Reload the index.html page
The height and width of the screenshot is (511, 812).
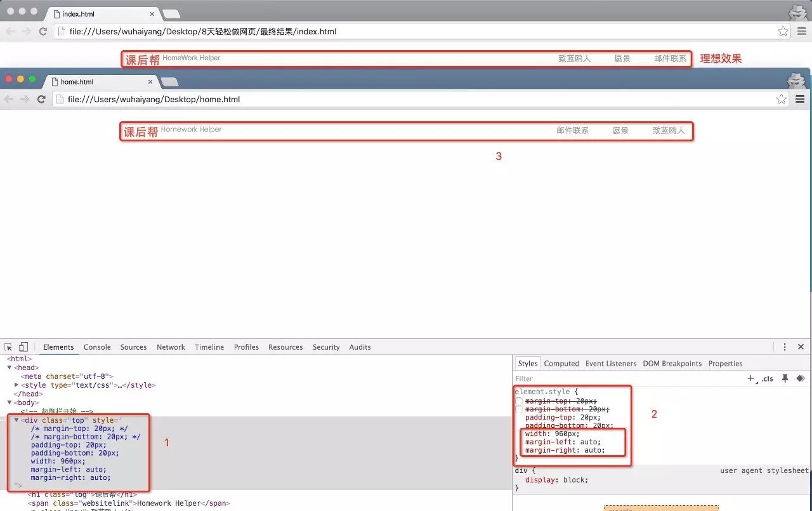(43, 31)
